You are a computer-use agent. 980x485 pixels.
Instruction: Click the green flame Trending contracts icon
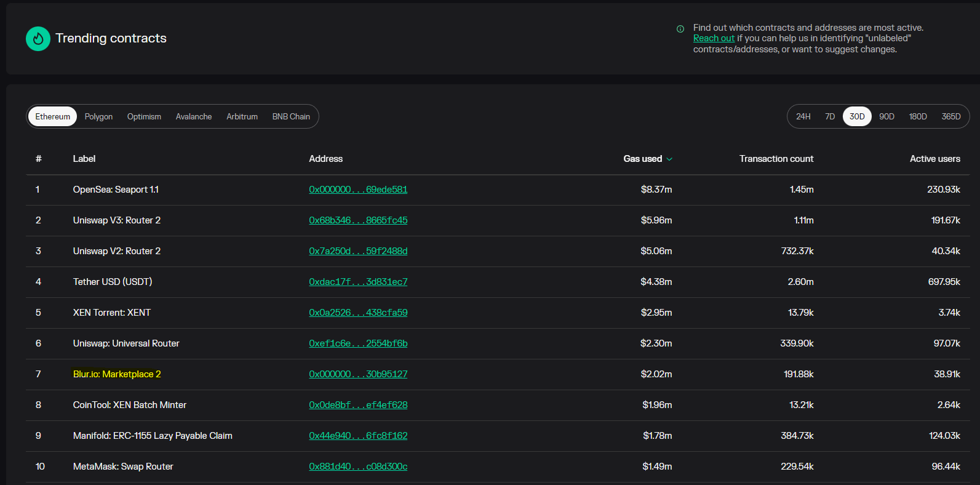38,39
